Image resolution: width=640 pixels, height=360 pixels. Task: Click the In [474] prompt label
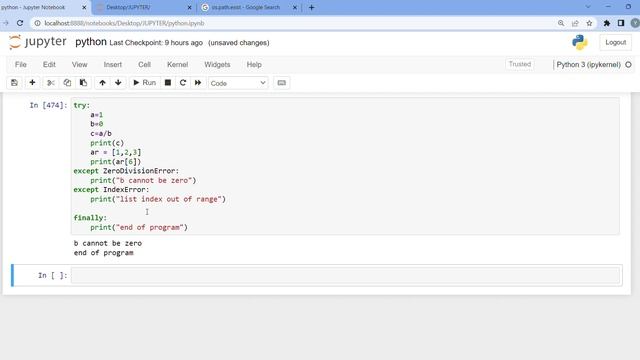48,105
